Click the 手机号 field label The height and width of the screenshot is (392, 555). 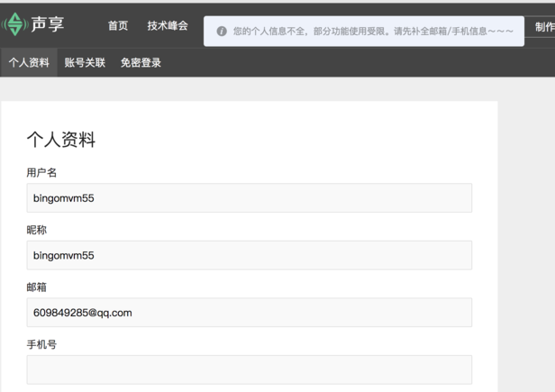41,345
